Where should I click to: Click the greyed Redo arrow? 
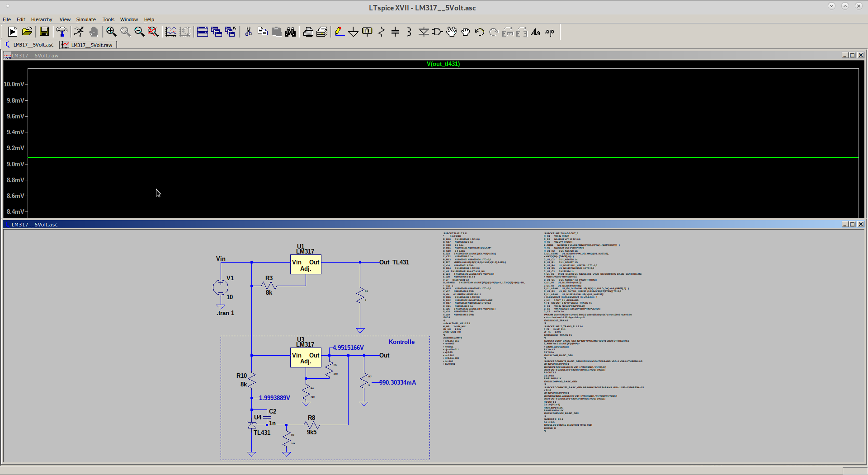[493, 32]
